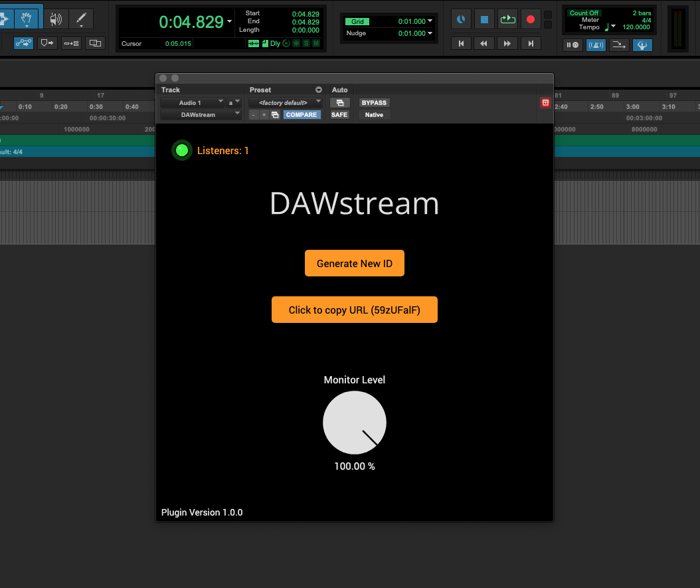The height and width of the screenshot is (588, 700).
Task: Open the factory default preset dropdown
Action: (x=285, y=102)
